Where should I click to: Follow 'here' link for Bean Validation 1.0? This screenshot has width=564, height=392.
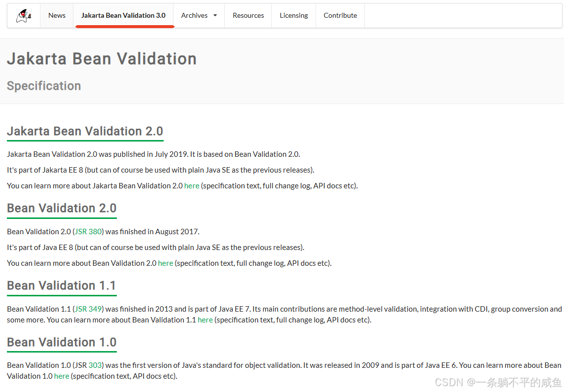(x=62, y=376)
